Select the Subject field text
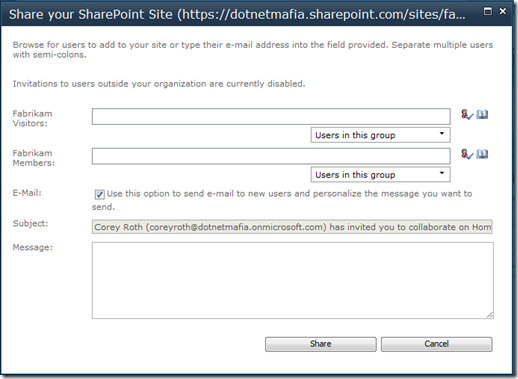Viewport: 518px width, 379px height. click(292, 227)
